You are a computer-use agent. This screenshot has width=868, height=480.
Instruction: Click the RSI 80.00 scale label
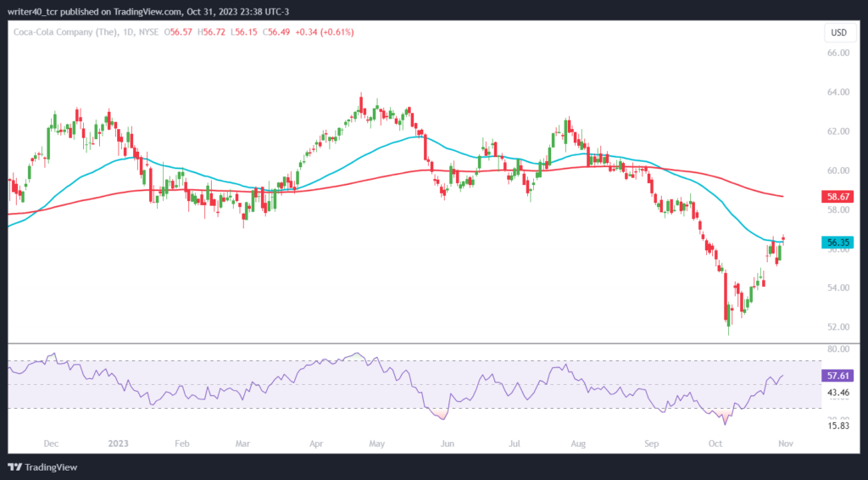(838, 349)
